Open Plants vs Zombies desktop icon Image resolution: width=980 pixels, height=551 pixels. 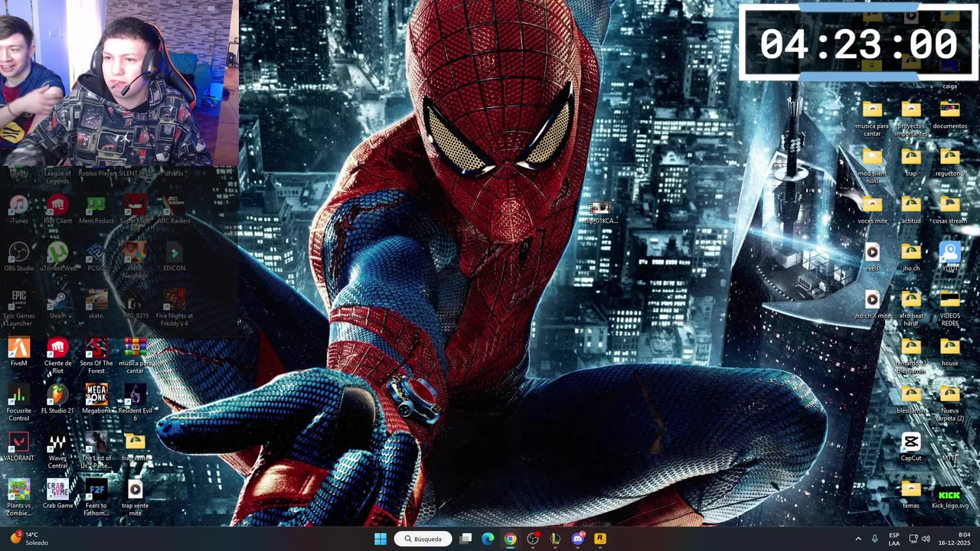click(18, 498)
